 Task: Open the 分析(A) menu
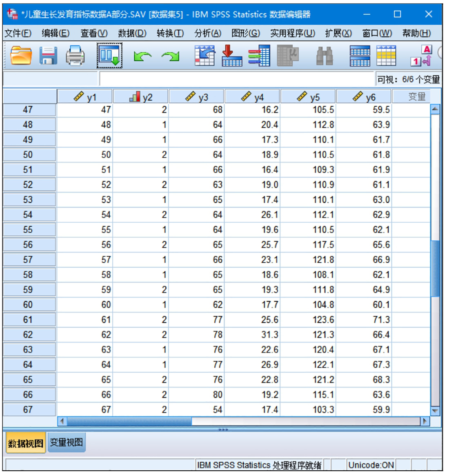pyautogui.click(x=208, y=33)
